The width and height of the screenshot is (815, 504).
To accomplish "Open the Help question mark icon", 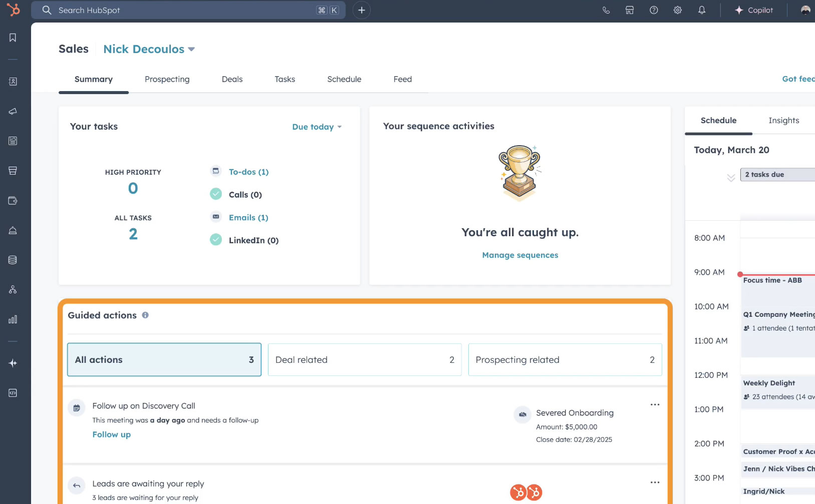I will [x=654, y=10].
